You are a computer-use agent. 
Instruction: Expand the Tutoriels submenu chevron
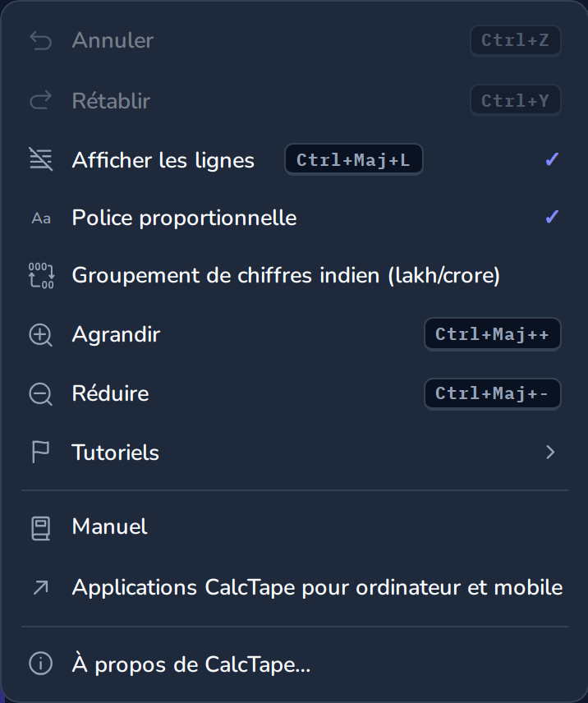click(x=550, y=452)
